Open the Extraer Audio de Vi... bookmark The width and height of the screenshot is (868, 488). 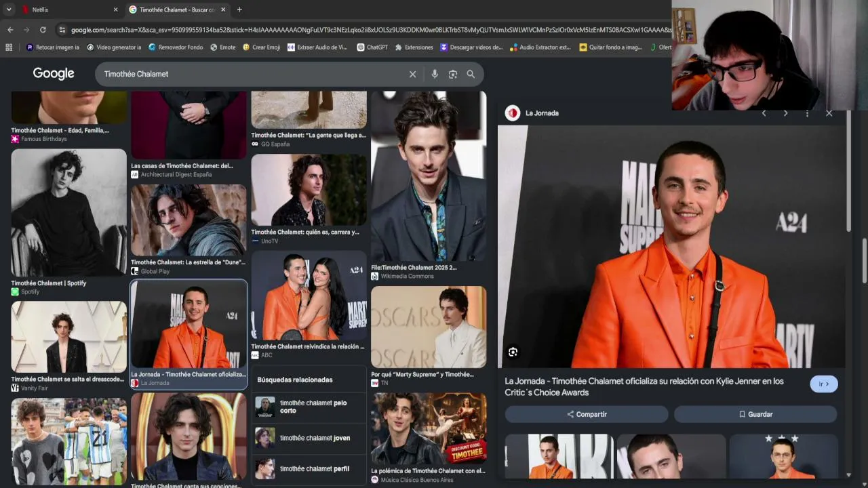pos(317,47)
